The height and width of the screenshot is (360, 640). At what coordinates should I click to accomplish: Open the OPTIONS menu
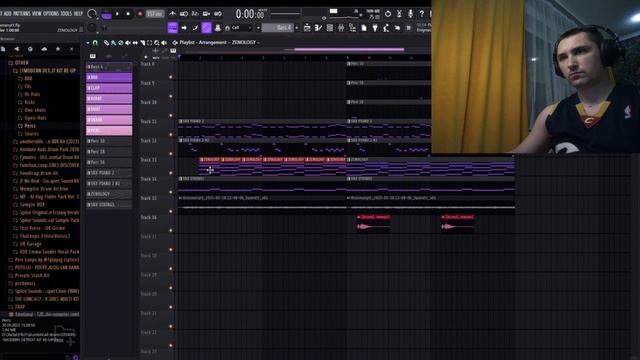point(51,13)
